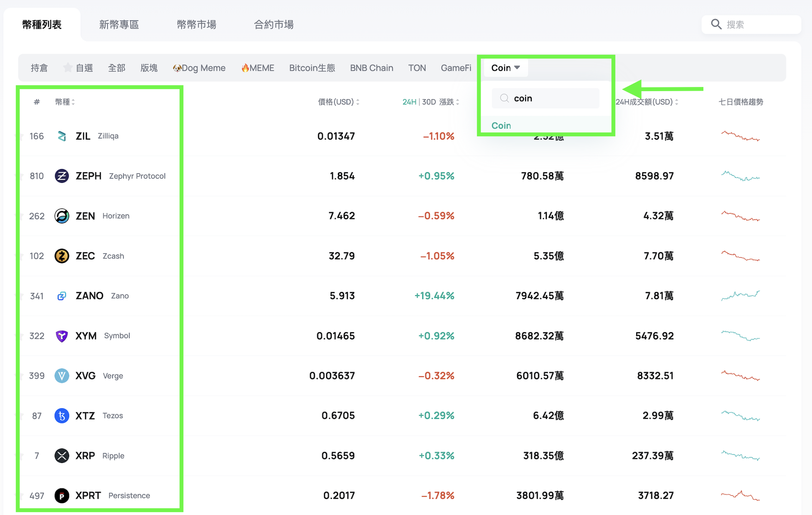Click the ZIL Zilliqa coin logo
Viewport: 812px width, 515px height.
coord(62,136)
